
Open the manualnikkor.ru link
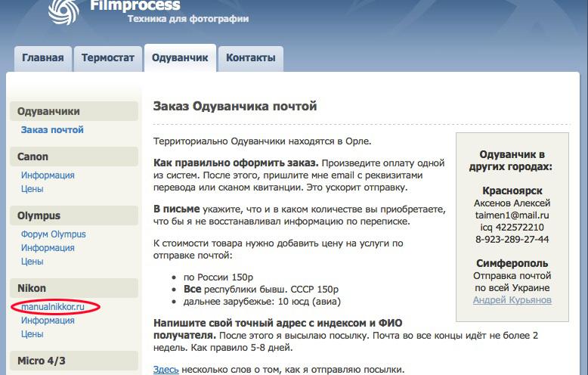(x=53, y=307)
